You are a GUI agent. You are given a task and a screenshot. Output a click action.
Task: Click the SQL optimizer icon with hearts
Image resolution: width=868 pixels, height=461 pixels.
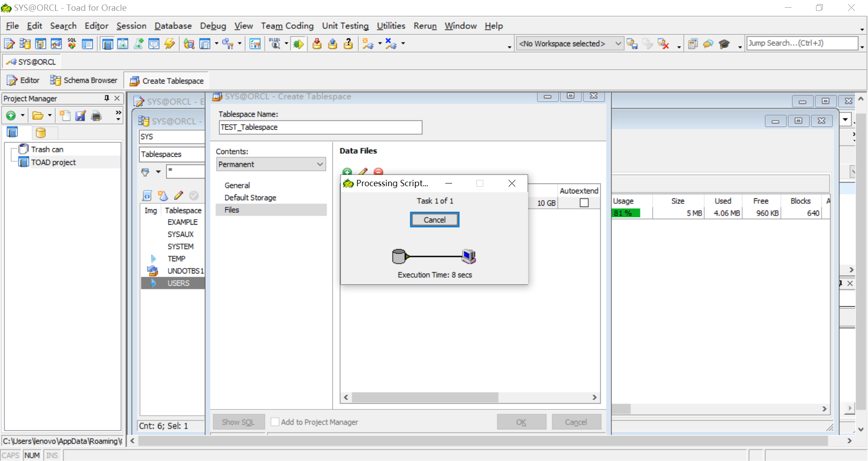[x=72, y=44]
